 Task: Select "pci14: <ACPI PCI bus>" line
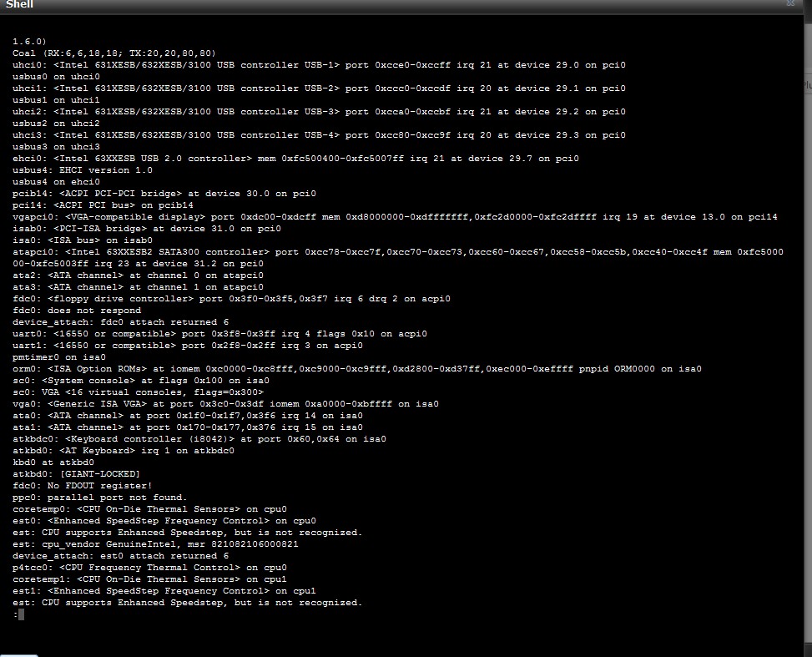[103, 205]
